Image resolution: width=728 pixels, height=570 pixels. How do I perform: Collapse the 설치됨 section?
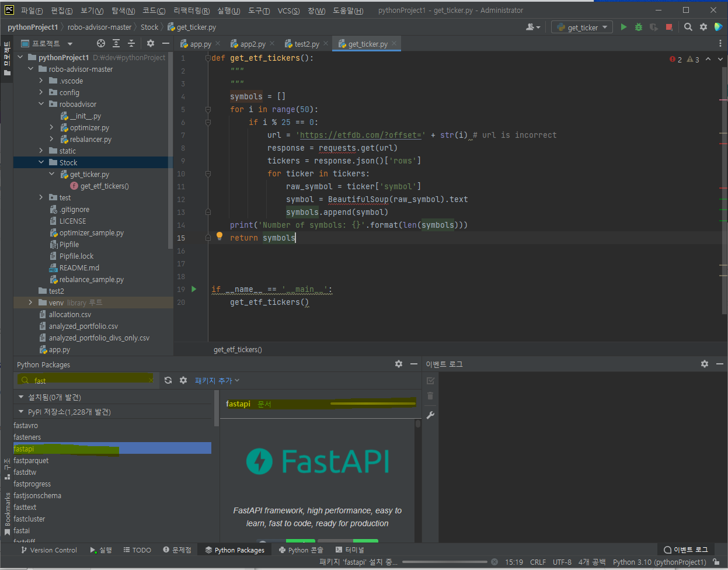click(22, 397)
